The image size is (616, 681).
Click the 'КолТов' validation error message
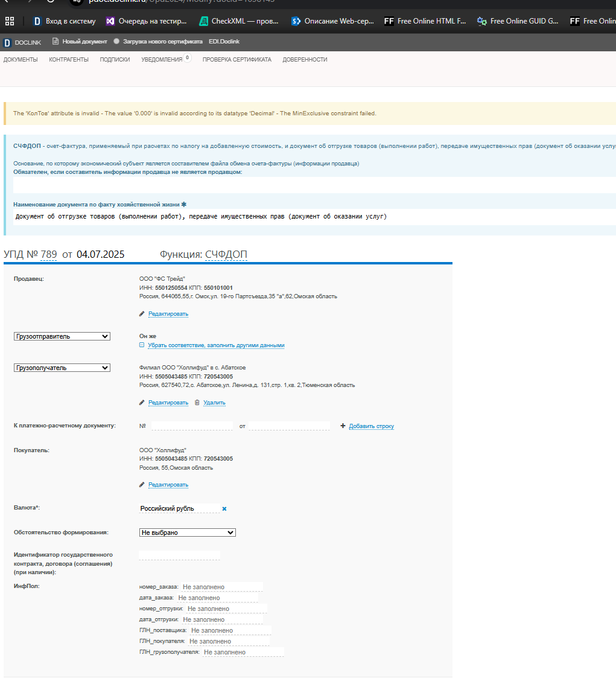[194, 113]
